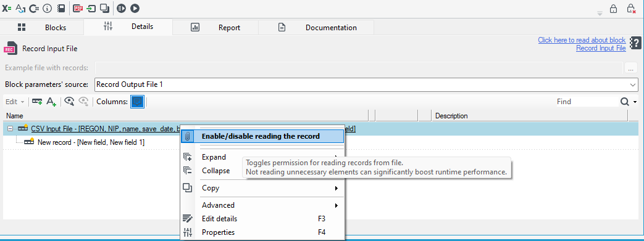Click the info circle icon
This screenshot has width=644, height=241.
48,8
